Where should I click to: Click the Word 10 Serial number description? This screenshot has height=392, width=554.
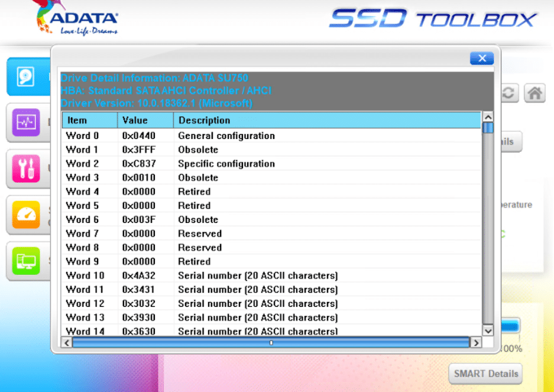click(x=258, y=276)
